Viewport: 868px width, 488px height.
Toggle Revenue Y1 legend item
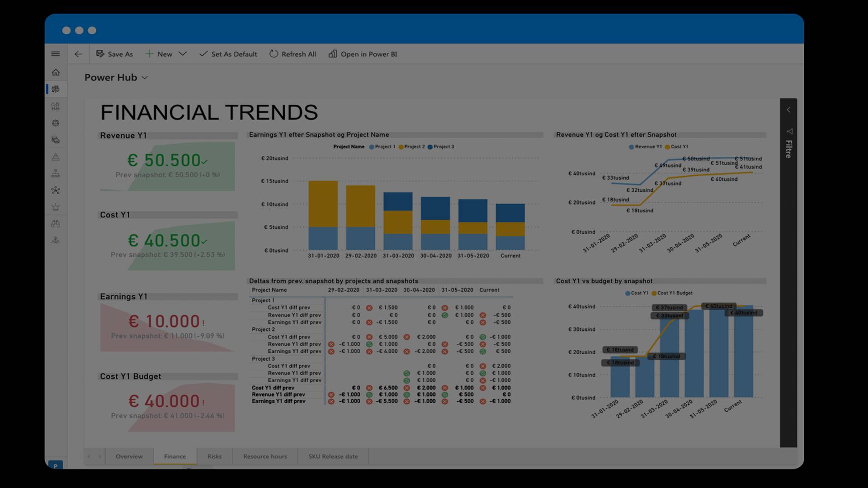pos(645,147)
